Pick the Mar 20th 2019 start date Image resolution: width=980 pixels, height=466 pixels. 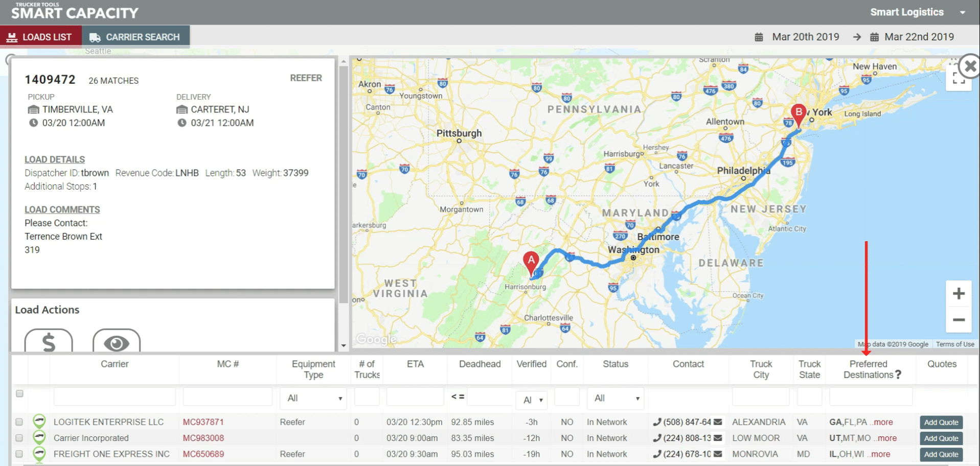pos(805,37)
